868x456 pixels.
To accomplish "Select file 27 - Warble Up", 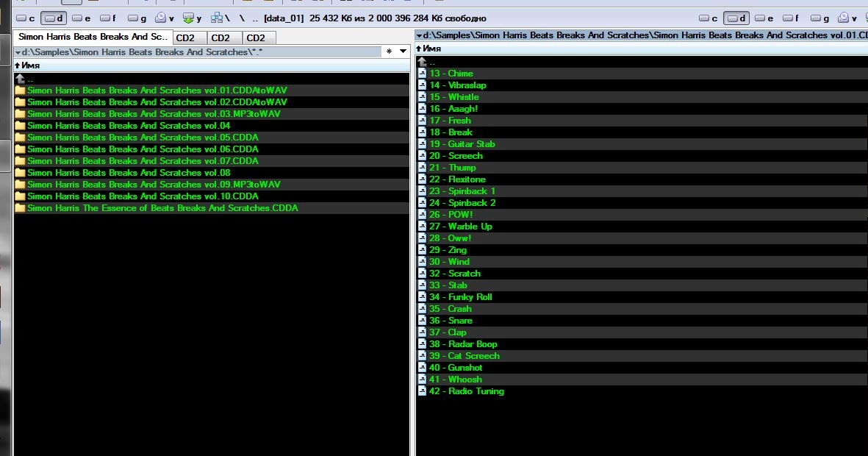I will click(x=461, y=227).
